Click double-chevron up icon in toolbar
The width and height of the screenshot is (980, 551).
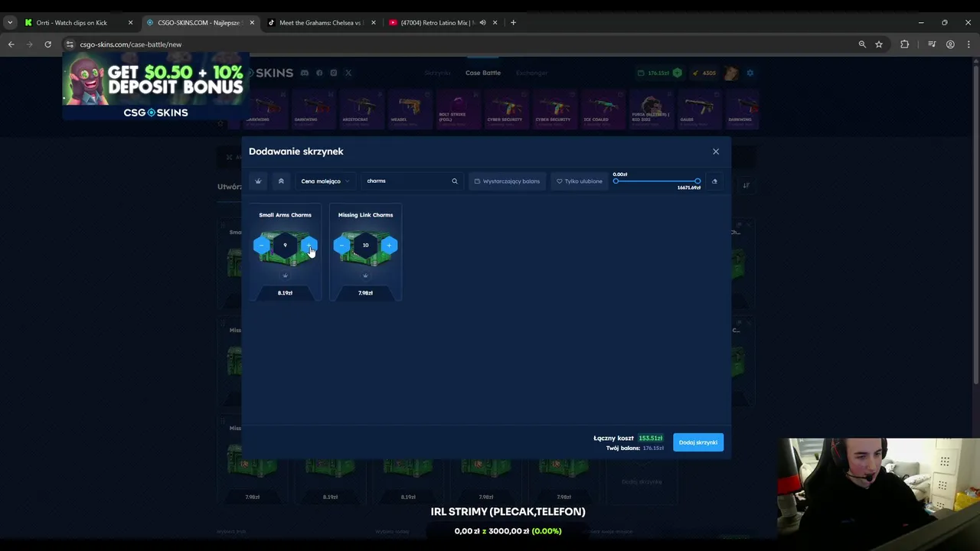pyautogui.click(x=281, y=181)
